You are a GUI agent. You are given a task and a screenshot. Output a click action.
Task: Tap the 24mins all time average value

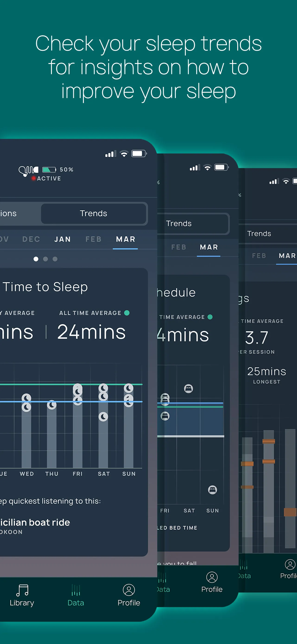[92, 332]
